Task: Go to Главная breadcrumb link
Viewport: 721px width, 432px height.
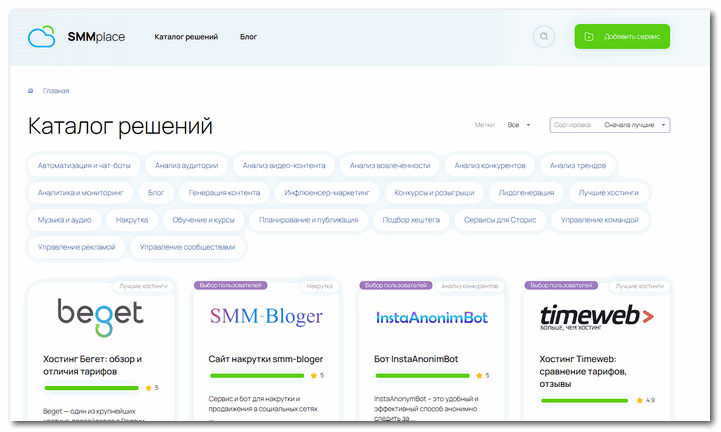Action: click(56, 91)
